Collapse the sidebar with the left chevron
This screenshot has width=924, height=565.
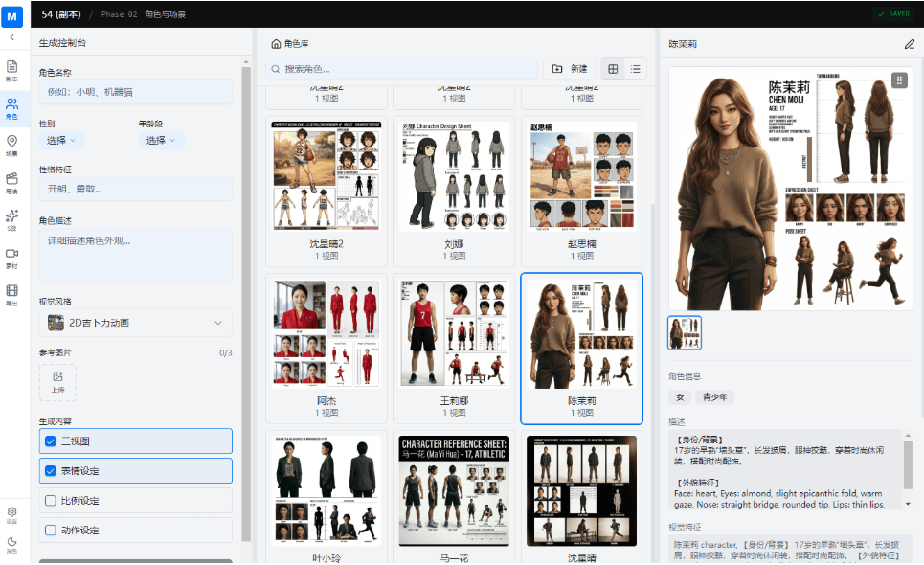[11, 37]
